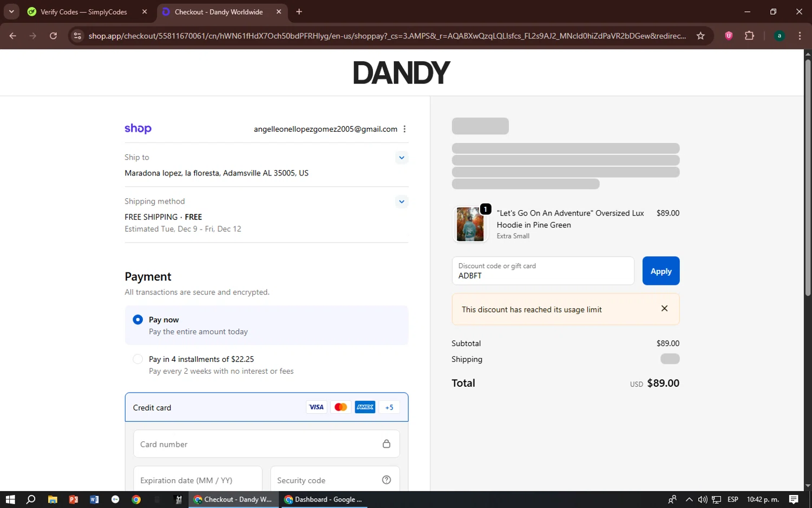Open the Chrome profile avatar
This screenshot has height=508, width=812.
(780, 36)
